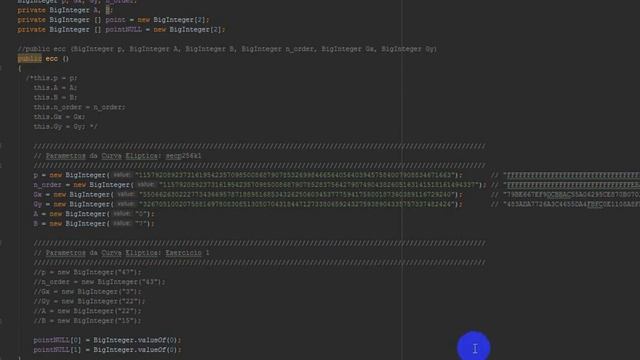Click the 'this.Gx = Gx;' comment line
This screenshot has width=640, height=360.
tap(60, 117)
